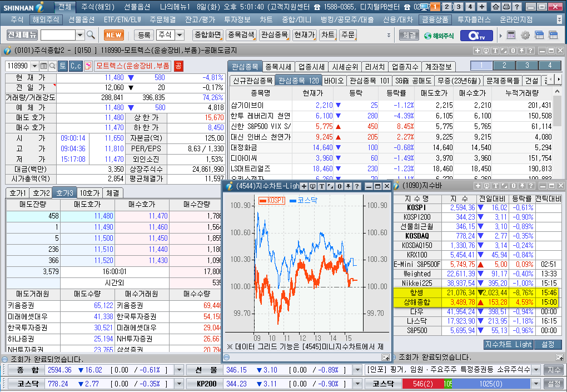Expand menu bar overflow arrow at right
Image resolution: width=567 pixels, height=392 pixels.
560,19
